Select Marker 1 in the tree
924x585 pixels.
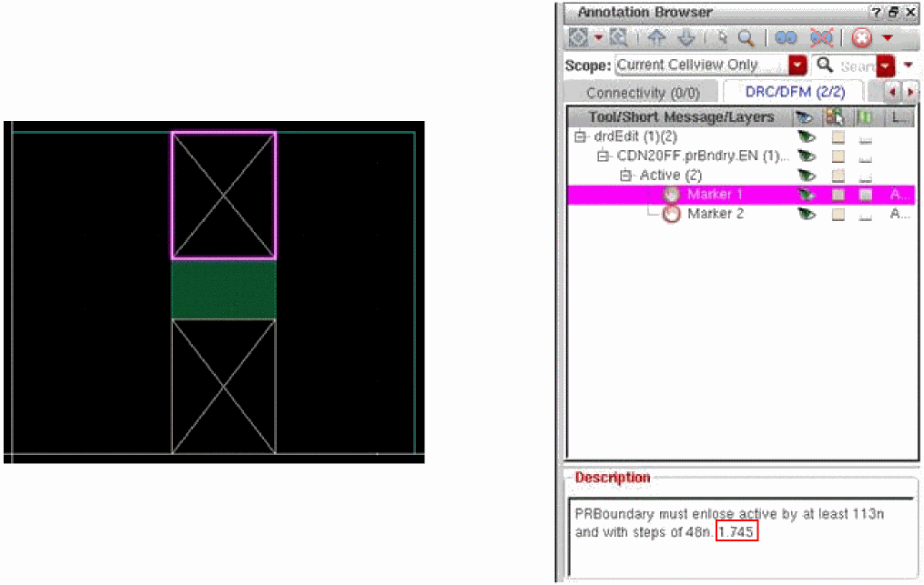[715, 195]
